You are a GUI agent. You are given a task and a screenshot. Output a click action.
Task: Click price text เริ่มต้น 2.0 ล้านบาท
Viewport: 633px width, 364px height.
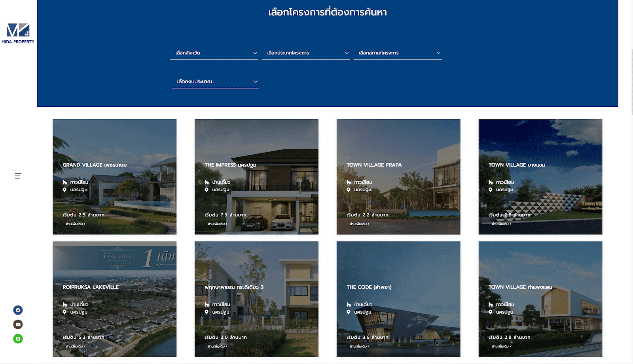[x=226, y=337]
